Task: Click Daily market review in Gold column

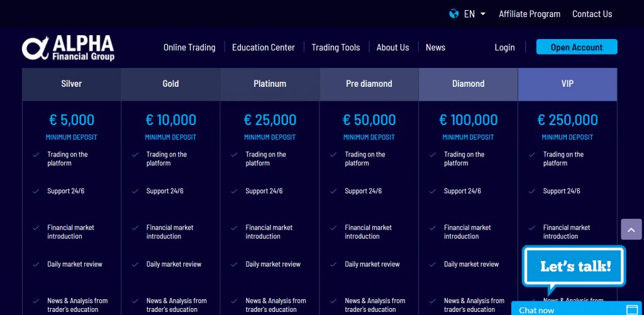Action: point(174,264)
